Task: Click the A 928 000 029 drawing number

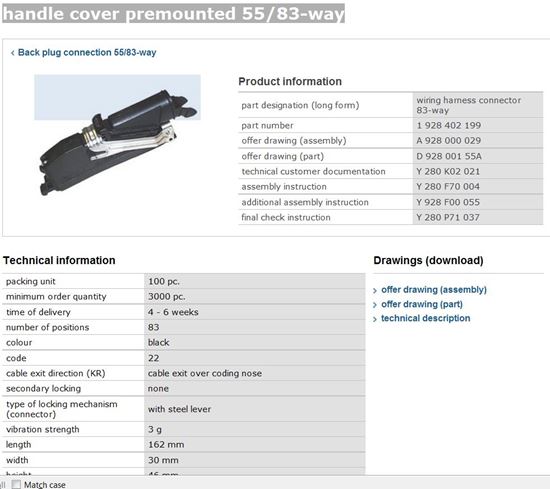Action: coord(449,141)
